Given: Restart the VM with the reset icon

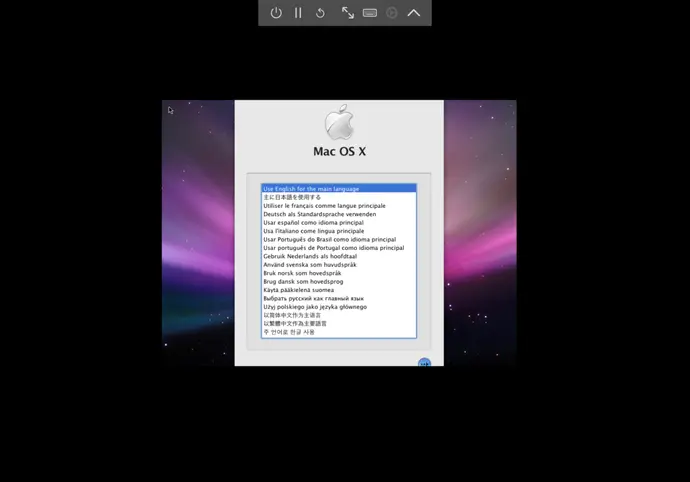Looking at the screenshot, I should click(x=320, y=13).
